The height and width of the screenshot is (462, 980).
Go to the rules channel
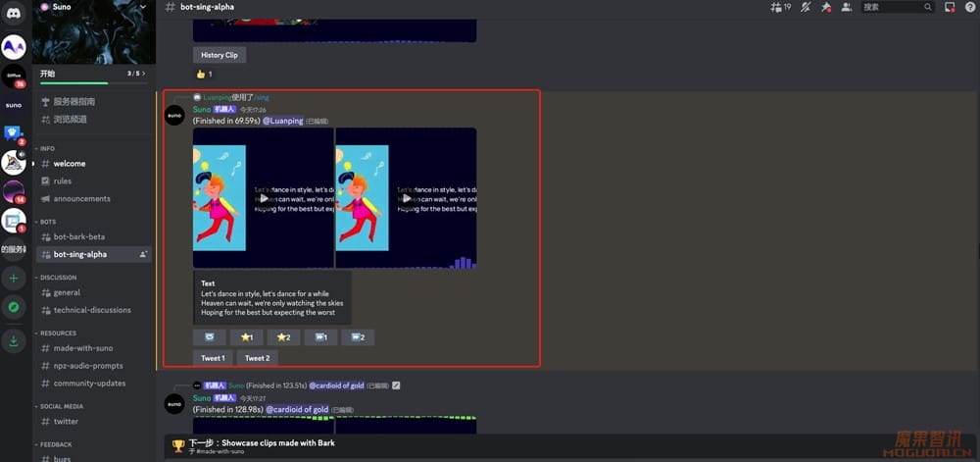(94, 181)
